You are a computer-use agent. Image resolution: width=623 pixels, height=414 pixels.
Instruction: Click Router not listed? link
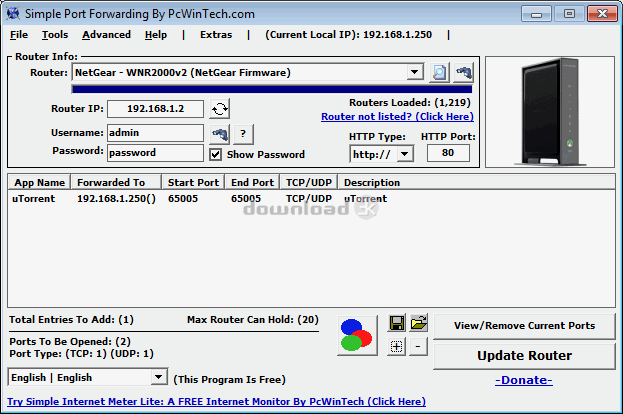(x=397, y=116)
